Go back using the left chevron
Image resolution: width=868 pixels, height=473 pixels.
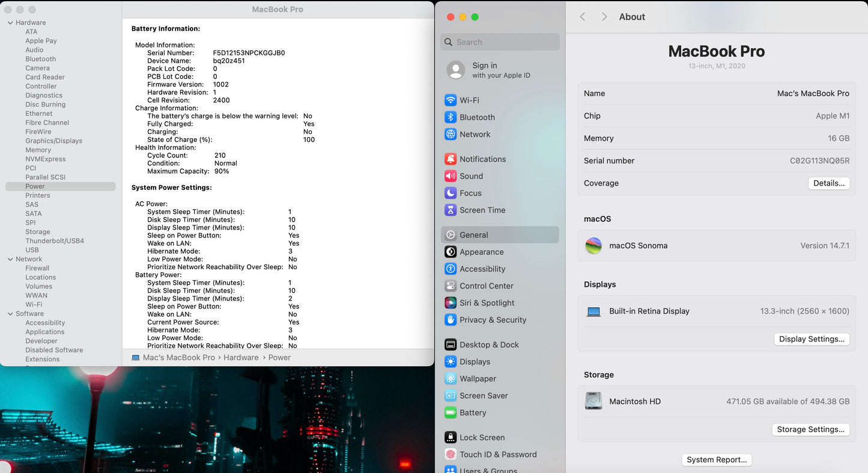pos(583,17)
